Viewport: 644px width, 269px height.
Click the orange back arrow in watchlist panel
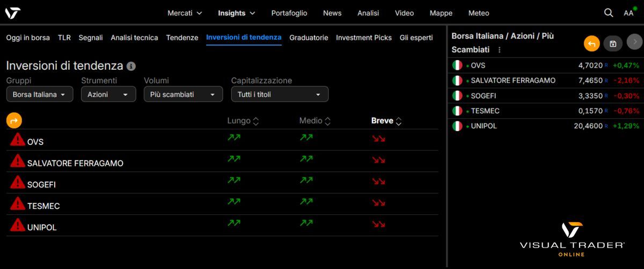tap(592, 43)
